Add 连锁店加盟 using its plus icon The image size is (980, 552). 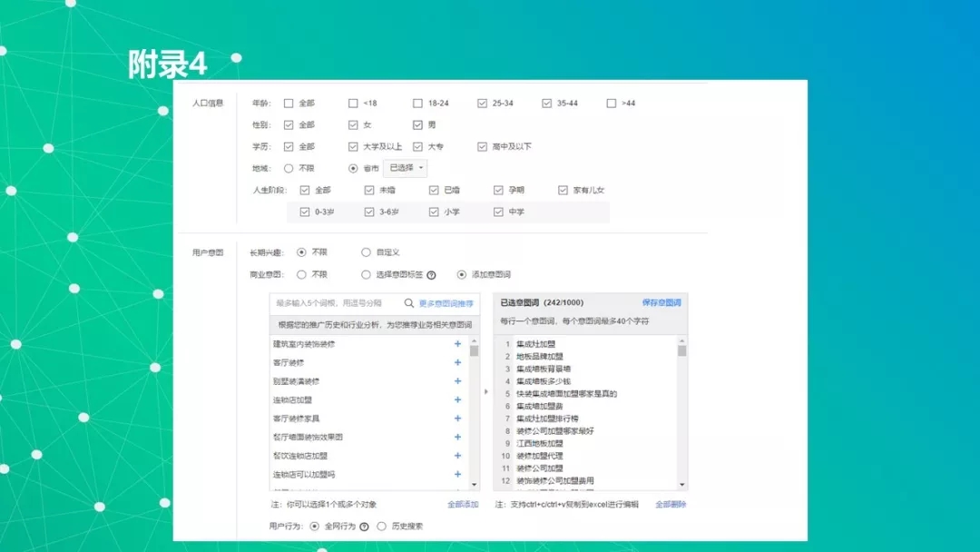click(457, 399)
